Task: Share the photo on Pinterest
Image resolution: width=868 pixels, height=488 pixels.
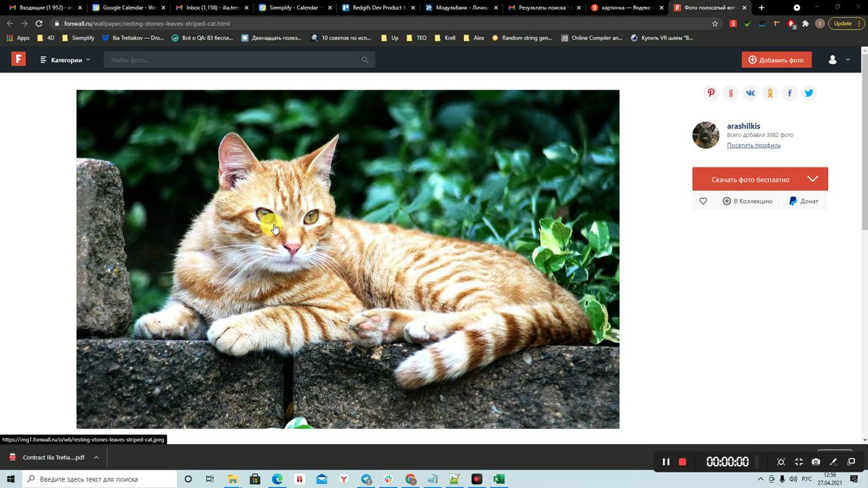Action: click(711, 94)
